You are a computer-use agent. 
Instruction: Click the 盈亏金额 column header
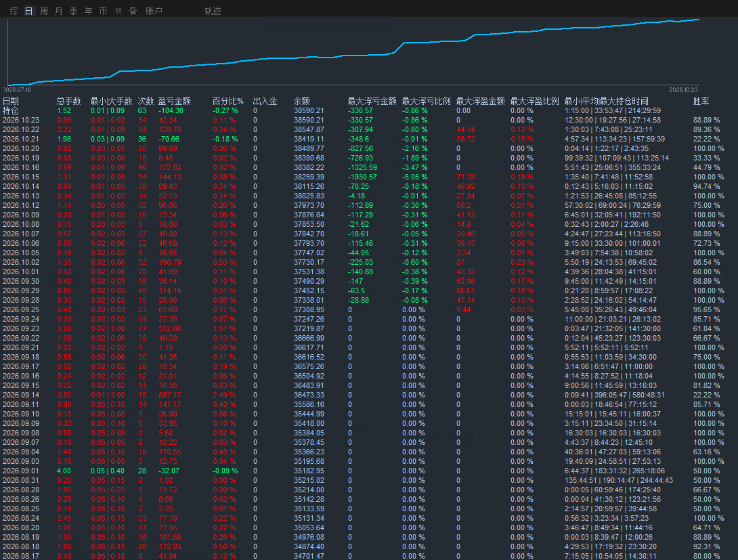(x=174, y=101)
